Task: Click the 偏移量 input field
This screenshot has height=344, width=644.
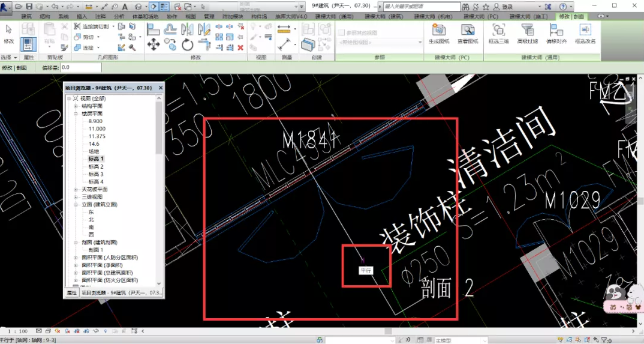Action: [x=80, y=67]
